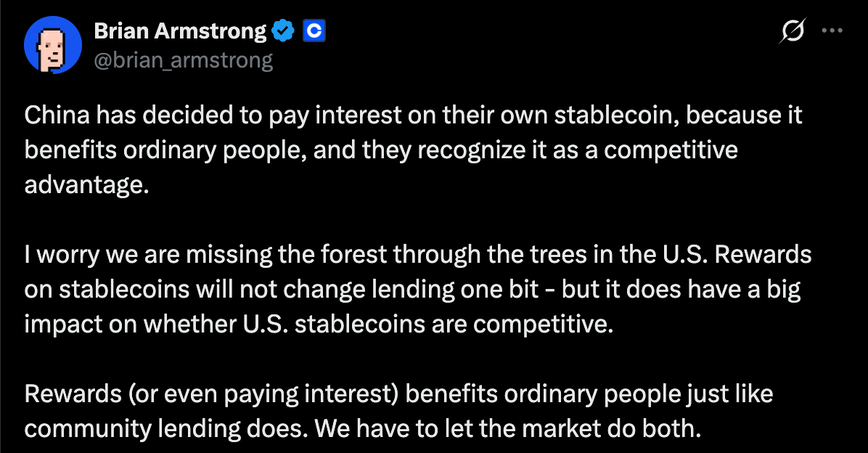Screen dimensions: 868x453
Task: Click the Grok logo to explain this post
Action: [792, 30]
